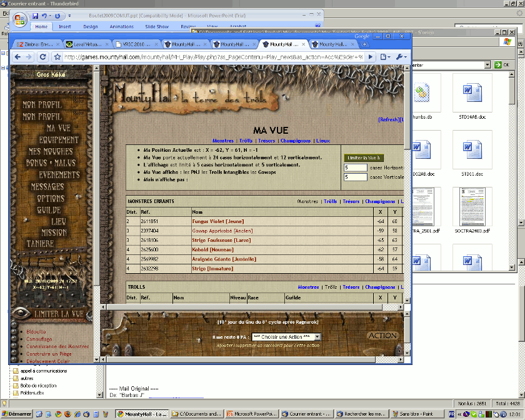Open MES MOUCHES in the game sidebar
Screen dimensions: 525x420
[x=50, y=151]
